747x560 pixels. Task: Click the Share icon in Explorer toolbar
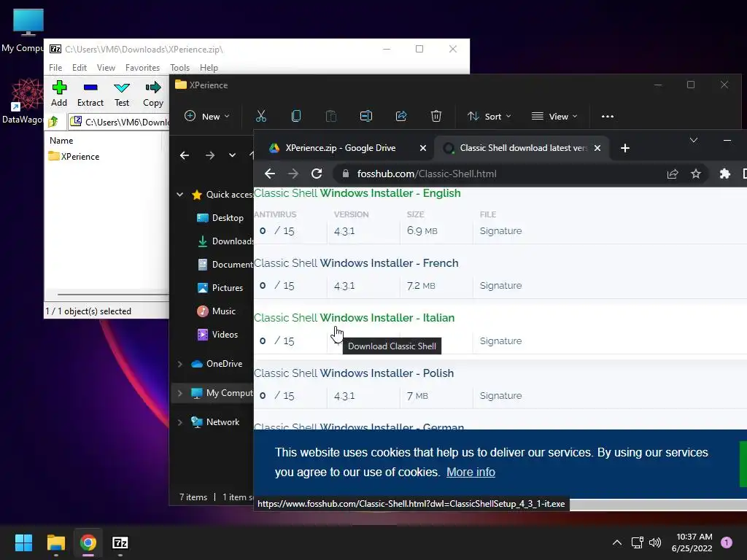[x=401, y=116]
